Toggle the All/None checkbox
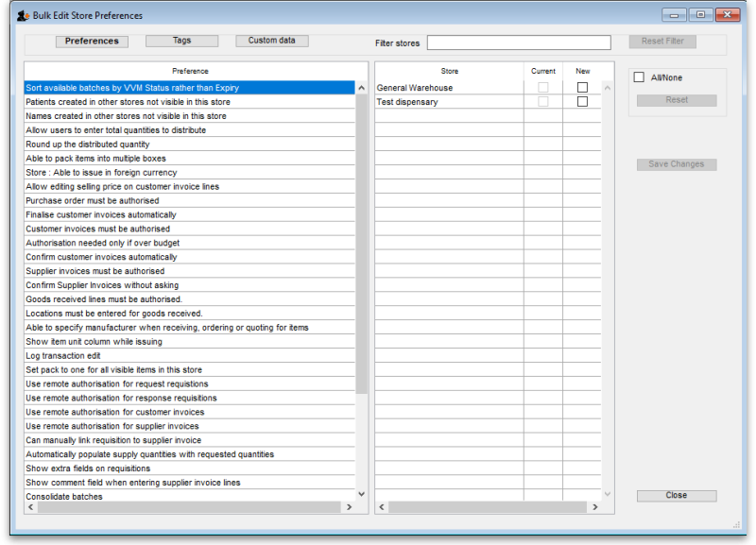Screen dimensions: 756x545 tap(640, 77)
